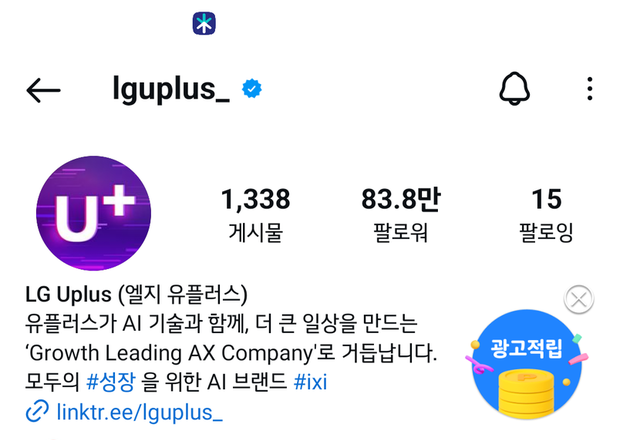View the 15 팔로잉 following list
Screen dimensions: 640x440
[x=546, y=215]
